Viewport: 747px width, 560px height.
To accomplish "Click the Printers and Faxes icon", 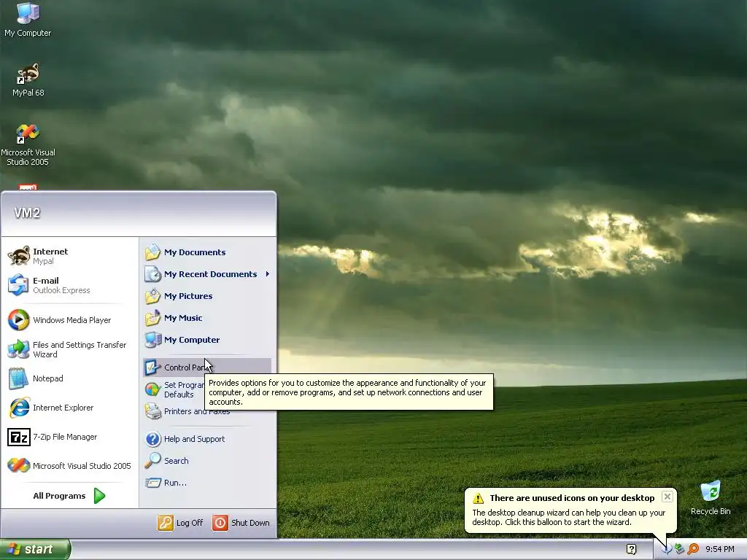I will [x=152, y=411].
